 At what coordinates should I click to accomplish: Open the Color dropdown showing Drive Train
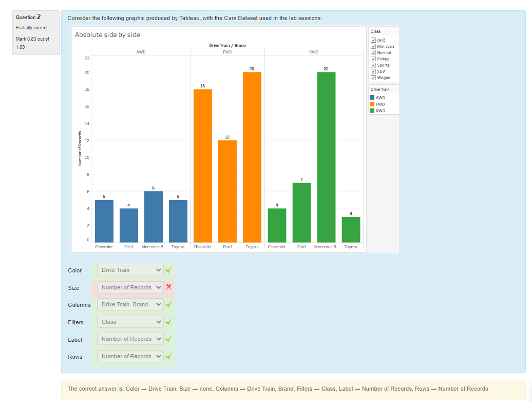[x=130, y=270]
